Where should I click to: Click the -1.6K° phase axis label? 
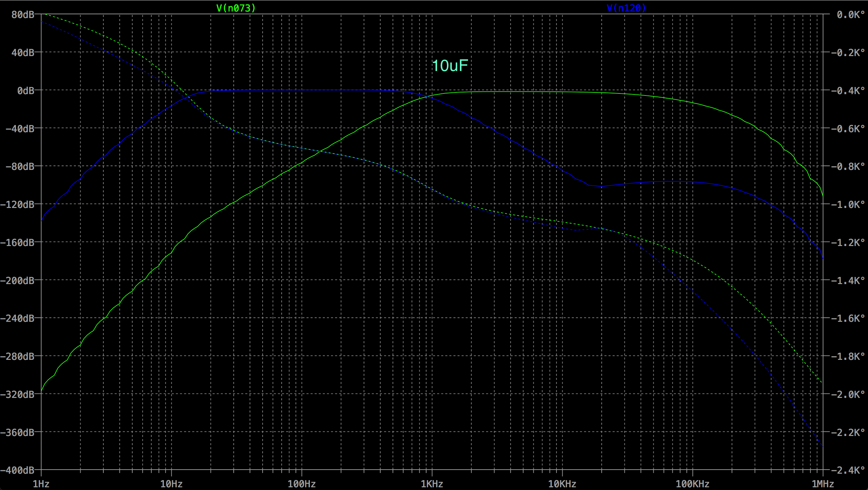848,318
